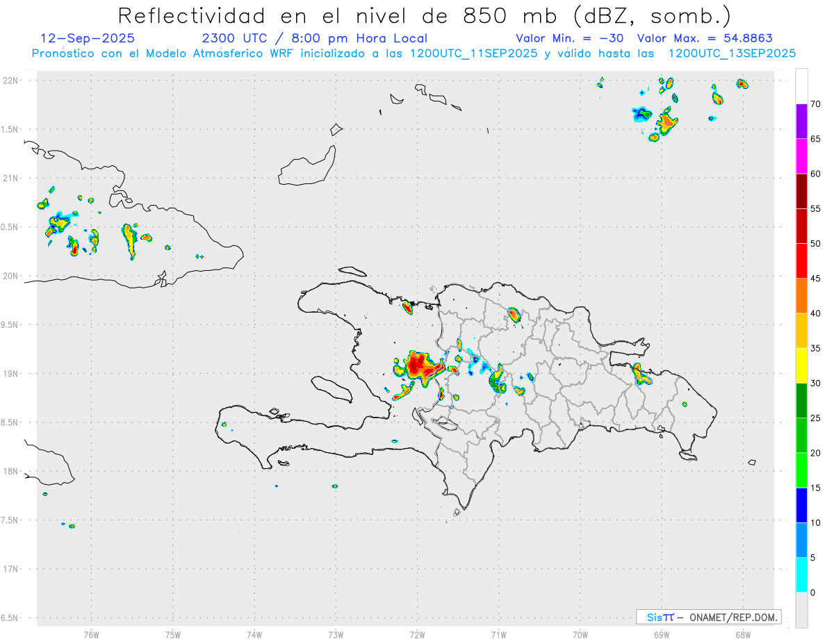Select the "Valor Min. = -30" text

click(x=570, y=38)
